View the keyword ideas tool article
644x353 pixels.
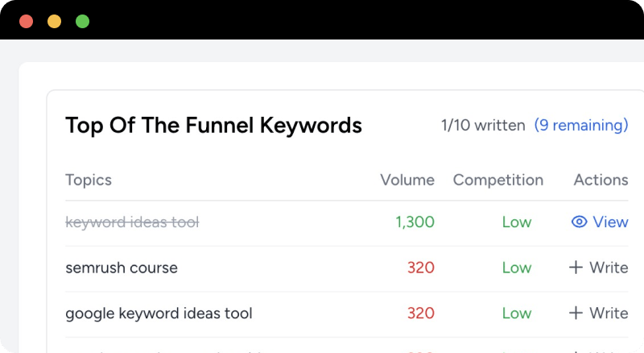pyautogui.click(x=609, y=222)
